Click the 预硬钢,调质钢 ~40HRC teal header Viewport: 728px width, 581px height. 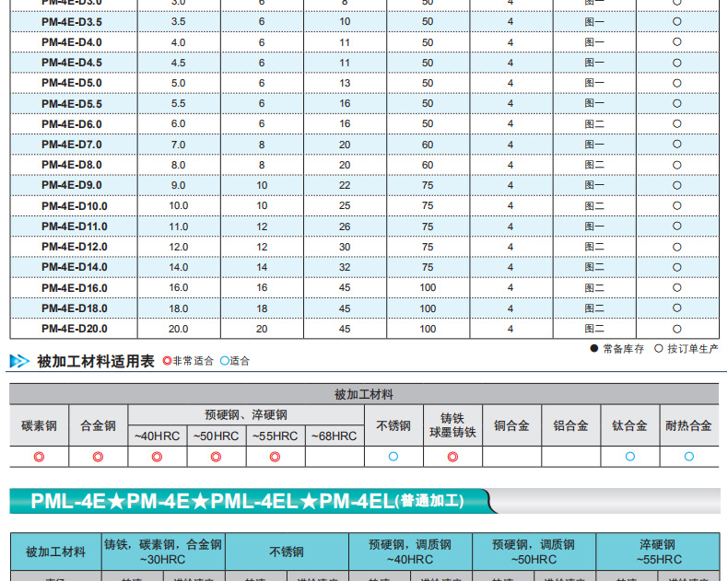(410, 552)
